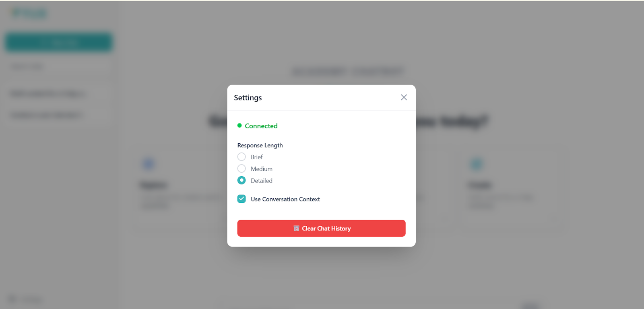Click the "Use Conversation Context" label text

click(x=285, y=199)
